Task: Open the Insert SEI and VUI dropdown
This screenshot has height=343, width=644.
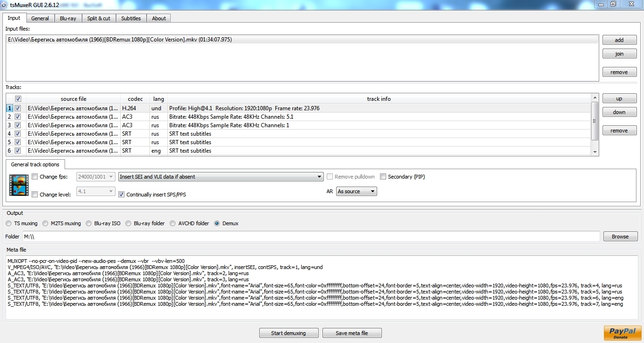Action: pos(221,177)
